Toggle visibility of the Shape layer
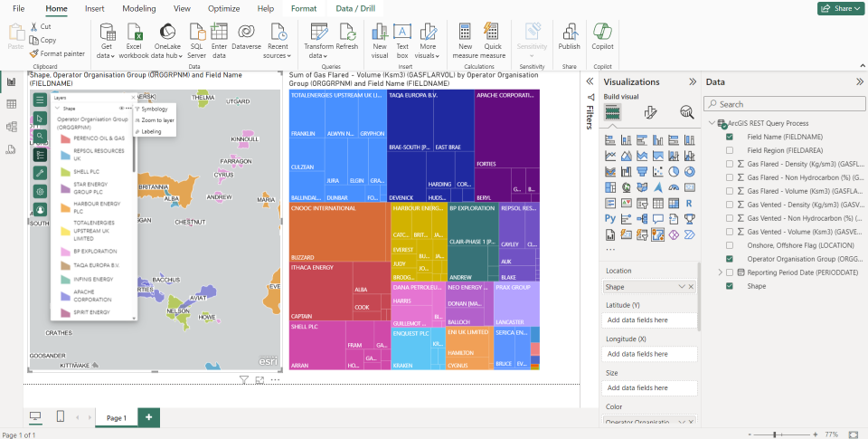Screen dimensions: 868x439 tap(122, 109)
